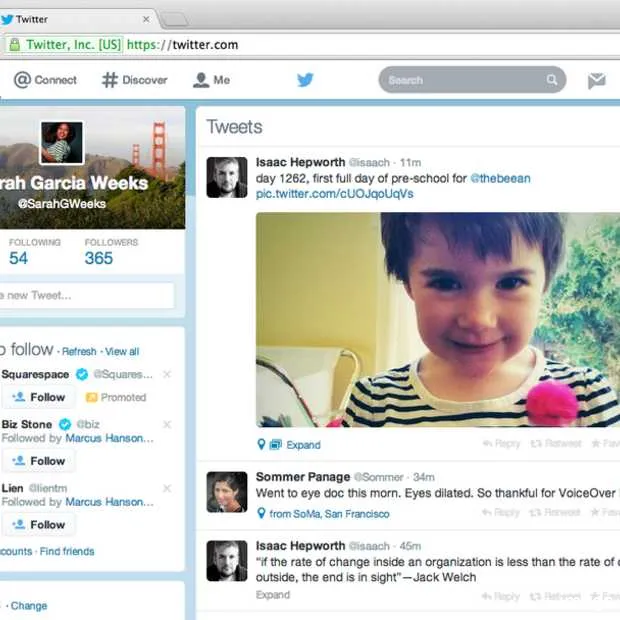
Task: Open direct messages envelope icon
Action: click(596, 80)
